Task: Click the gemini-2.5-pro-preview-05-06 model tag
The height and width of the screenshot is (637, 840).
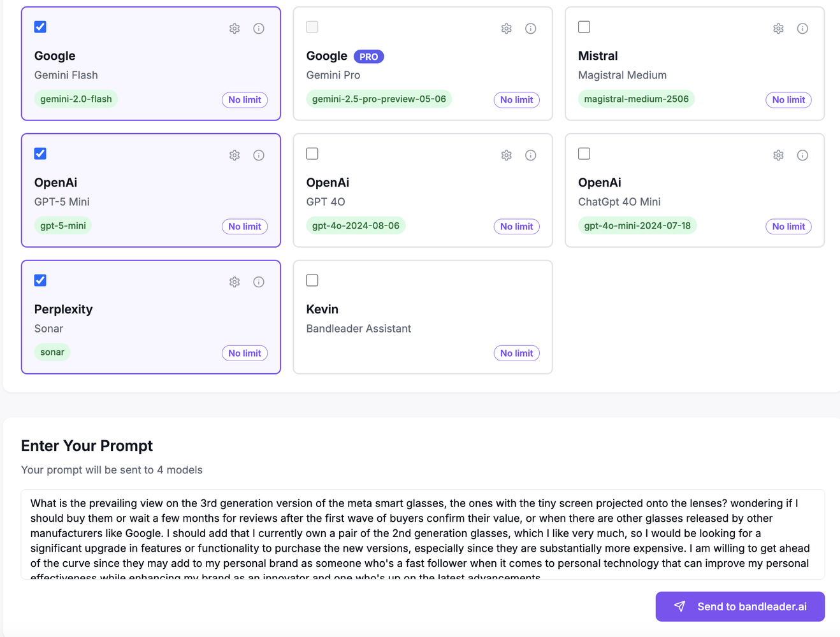Action: pyautogui.click(x=379, y=99)
